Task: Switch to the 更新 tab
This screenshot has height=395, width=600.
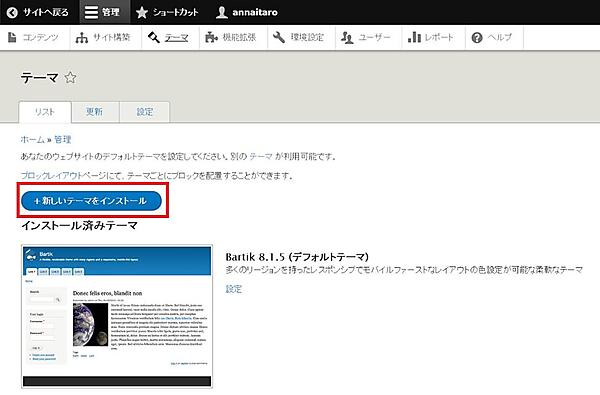Action: 95,112
